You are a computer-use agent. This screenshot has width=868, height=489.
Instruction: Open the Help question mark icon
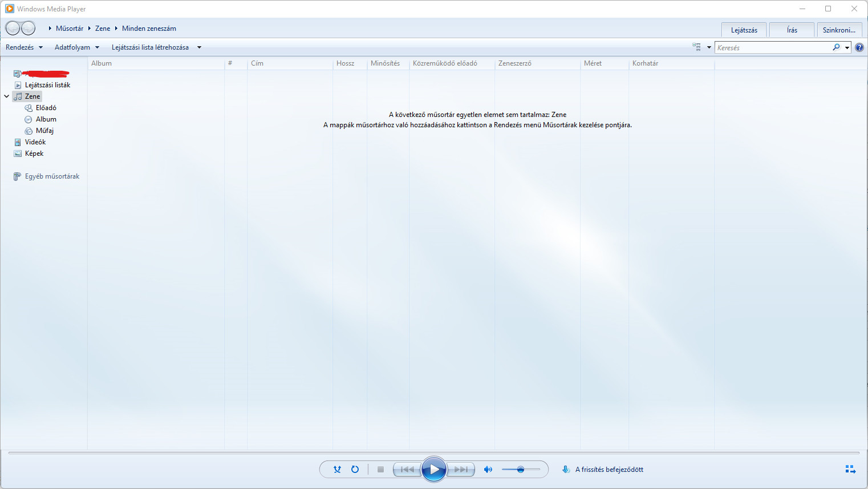pyautogui.click(x=859, y=47)
